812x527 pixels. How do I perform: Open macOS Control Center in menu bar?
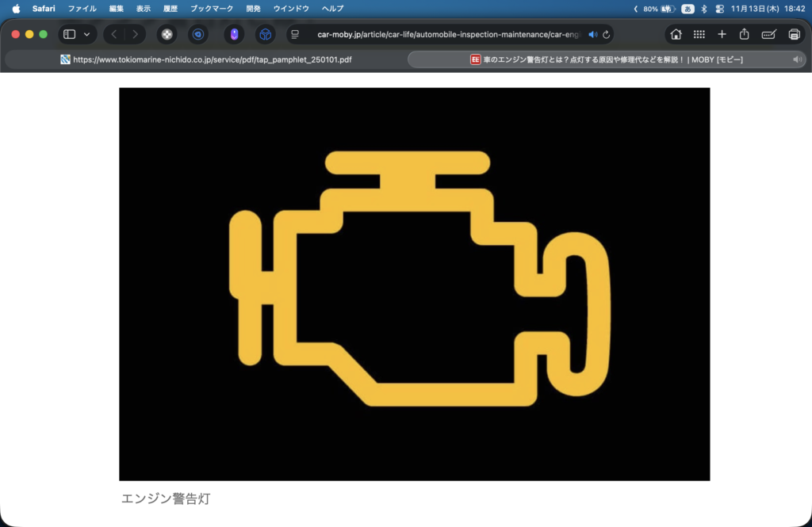tap(719, 9)
